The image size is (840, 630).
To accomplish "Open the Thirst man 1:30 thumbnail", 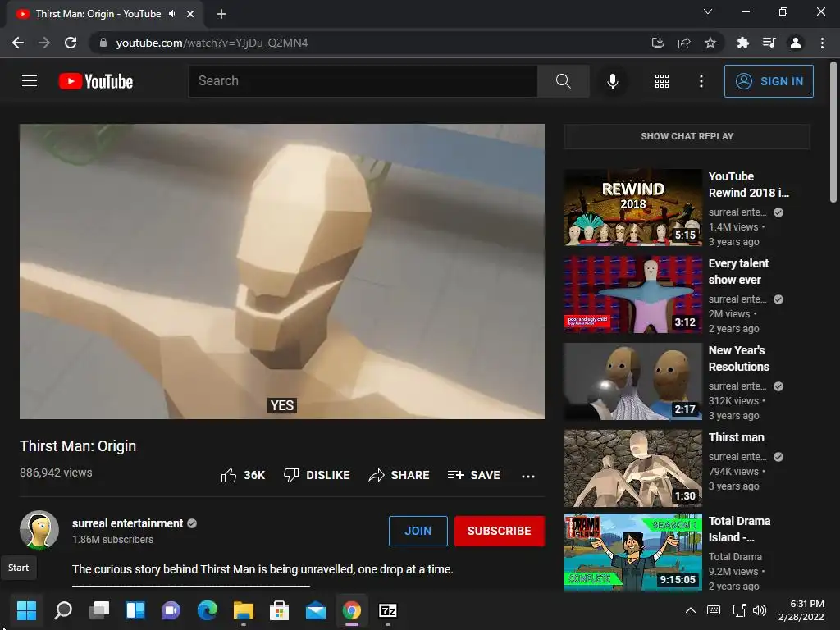I will (632, 468).
